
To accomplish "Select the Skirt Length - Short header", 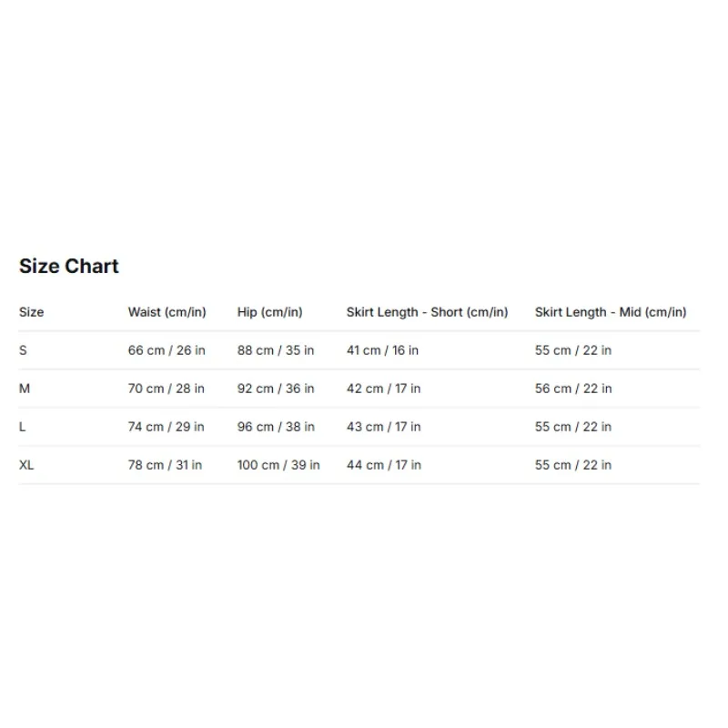I will click(x=427, y=312).
